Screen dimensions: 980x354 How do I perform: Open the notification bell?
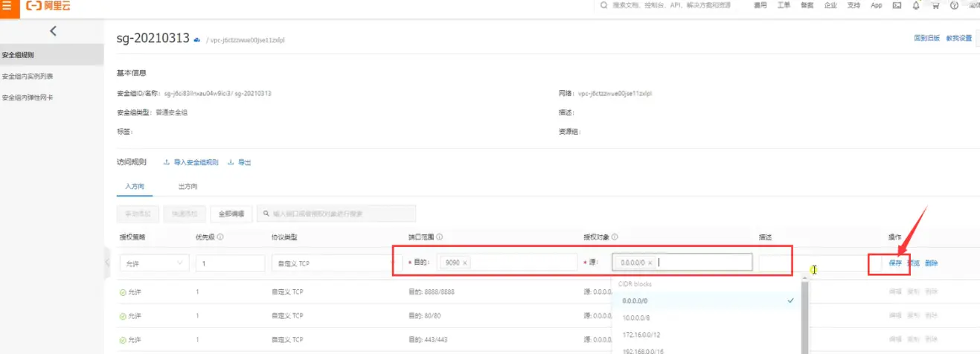coord(916,5)
